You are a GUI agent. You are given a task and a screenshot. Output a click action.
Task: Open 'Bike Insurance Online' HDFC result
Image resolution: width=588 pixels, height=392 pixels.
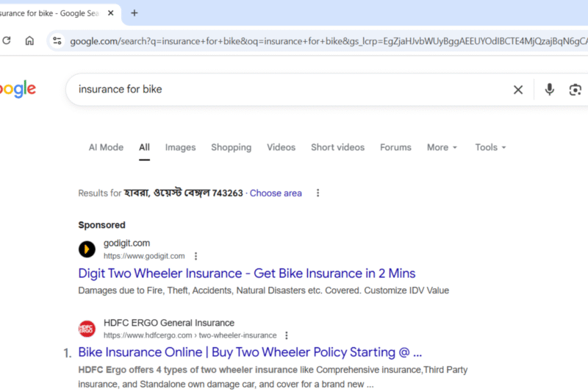[x=250, y=352]
